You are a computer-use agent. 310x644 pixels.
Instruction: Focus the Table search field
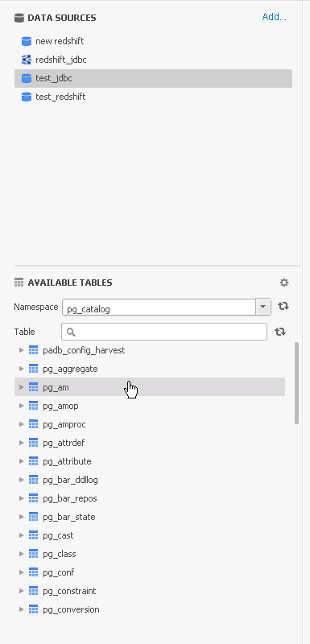tap(164, 332)
